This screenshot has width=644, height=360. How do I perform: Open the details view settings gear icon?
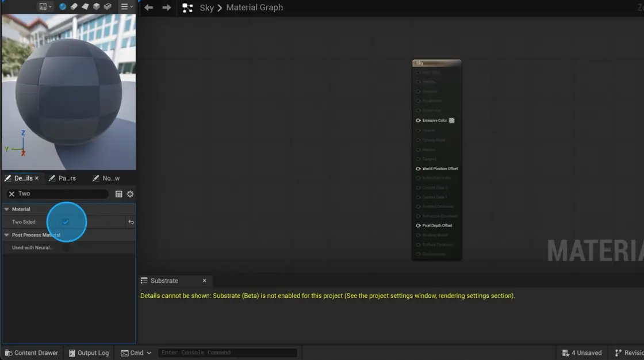click(130, 194)
